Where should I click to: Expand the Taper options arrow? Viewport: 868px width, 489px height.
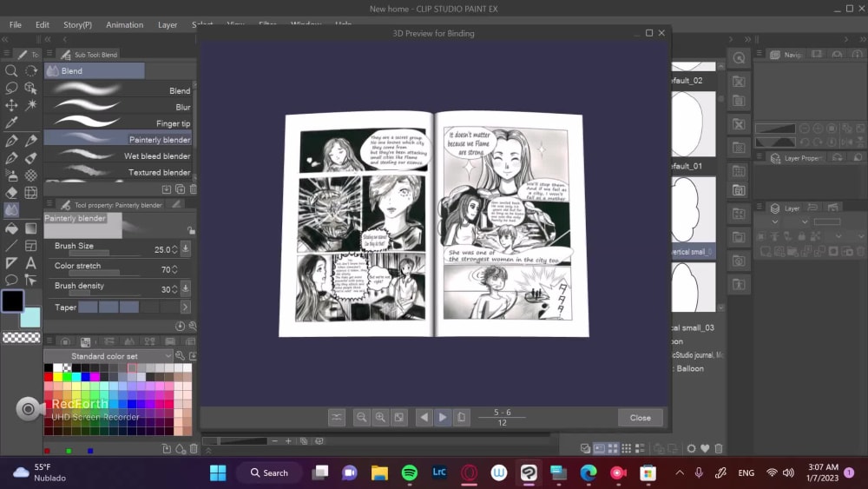point(186,307)
